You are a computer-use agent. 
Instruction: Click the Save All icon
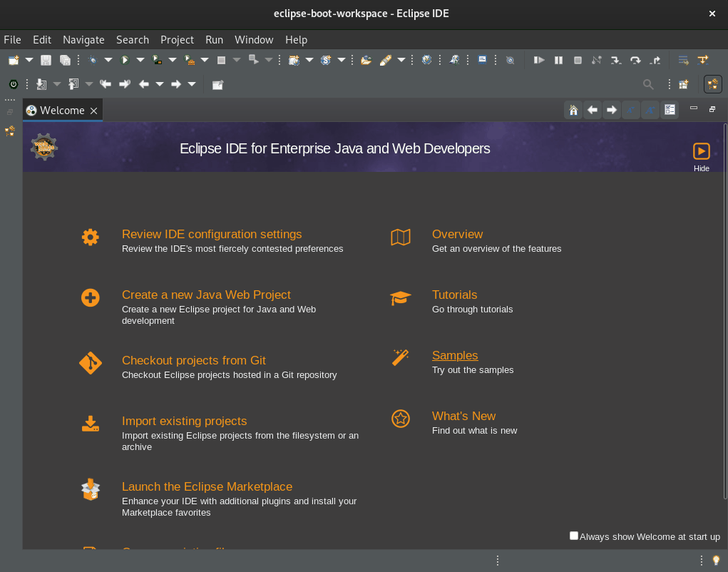click(x=65, y=60)
